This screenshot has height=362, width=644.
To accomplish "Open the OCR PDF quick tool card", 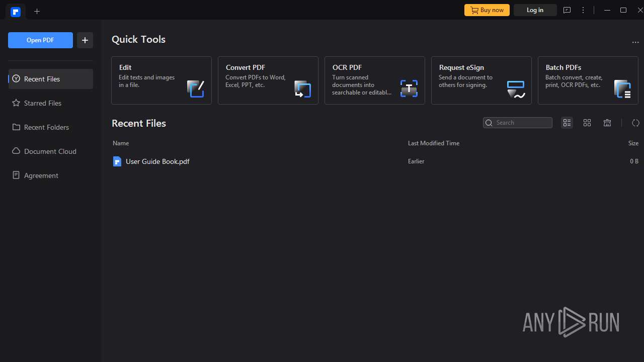I will pyautogui.click(x=375, y=80).
